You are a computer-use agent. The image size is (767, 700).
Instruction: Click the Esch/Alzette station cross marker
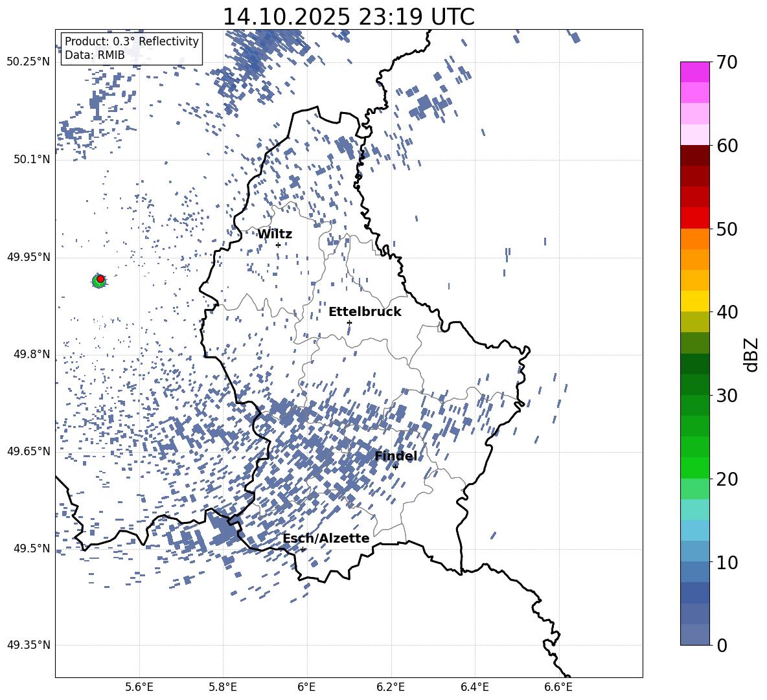(x=303, y=549)
